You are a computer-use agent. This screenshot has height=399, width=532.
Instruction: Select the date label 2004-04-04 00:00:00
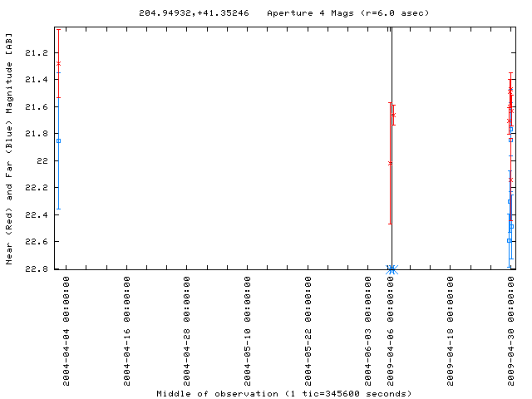[x=66, y=331]
